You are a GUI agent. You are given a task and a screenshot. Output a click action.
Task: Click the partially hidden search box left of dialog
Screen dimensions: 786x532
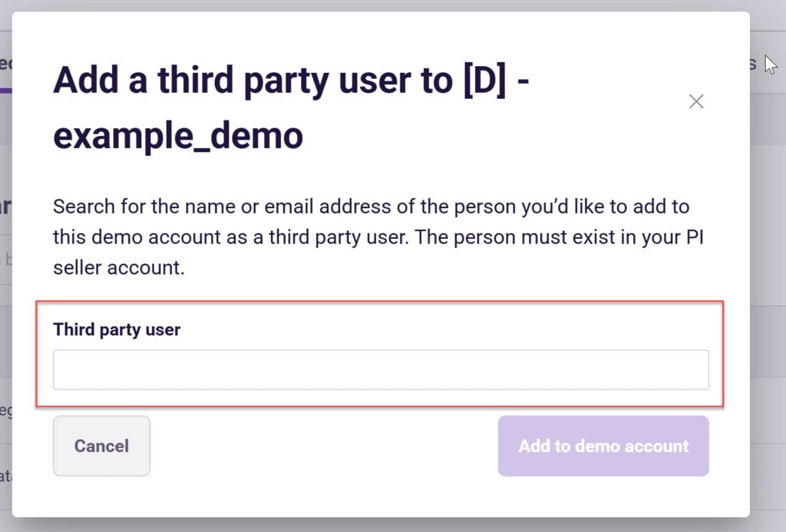[6, 259]
